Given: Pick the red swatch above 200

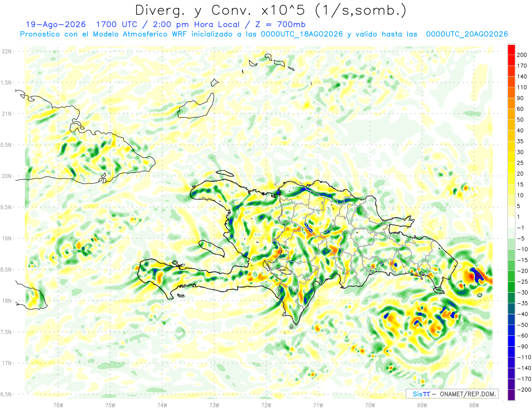Looking at the screenshot, I should click(x=511, y=50).
